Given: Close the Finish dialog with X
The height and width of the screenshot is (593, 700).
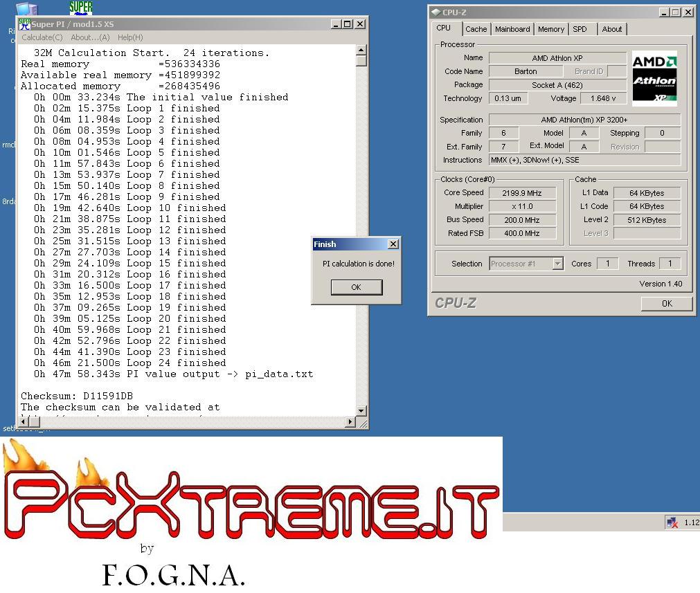Looking at the screenshot, I should (393, 244).
